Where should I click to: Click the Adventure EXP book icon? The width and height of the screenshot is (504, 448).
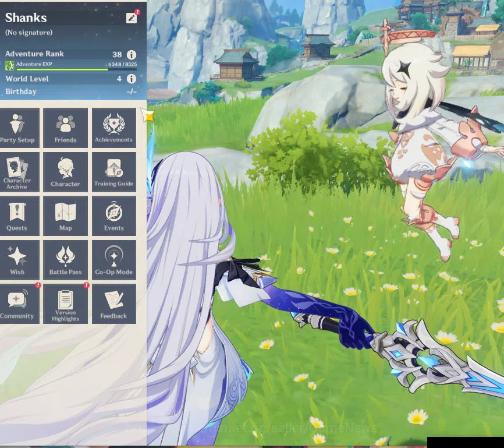click(10, 65)
